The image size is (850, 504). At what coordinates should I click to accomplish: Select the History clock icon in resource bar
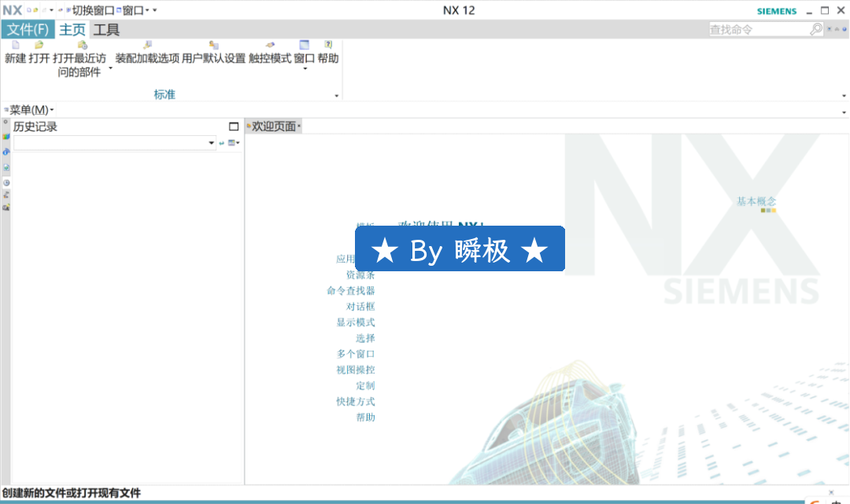coord(6,182)
